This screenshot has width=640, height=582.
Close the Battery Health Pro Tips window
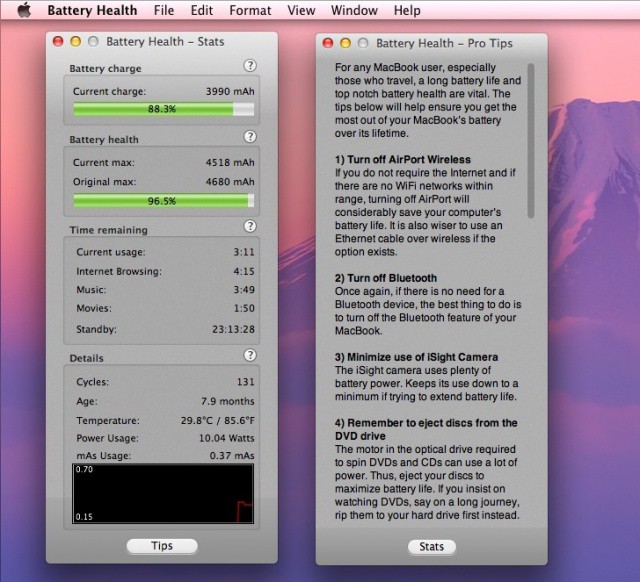(x=328, y=43)
